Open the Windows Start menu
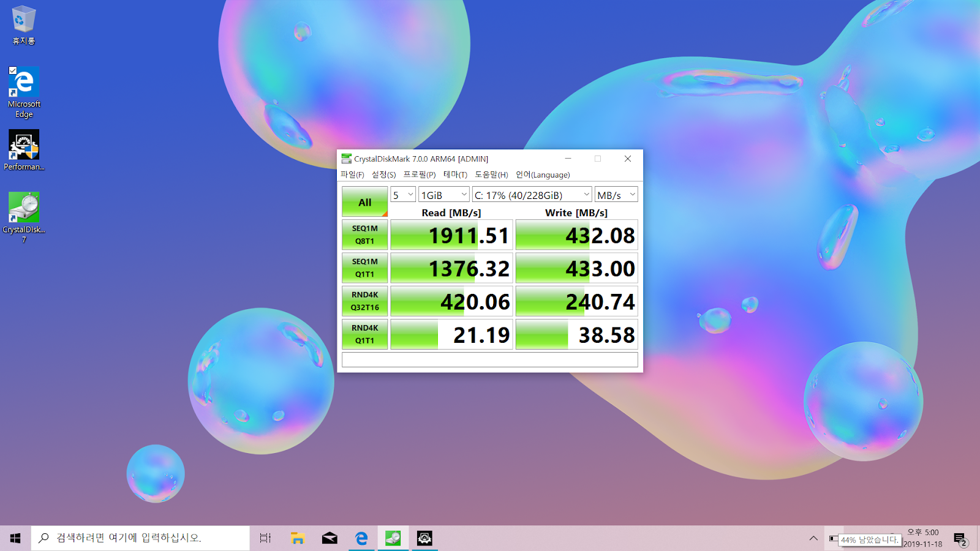 (15, 538)
